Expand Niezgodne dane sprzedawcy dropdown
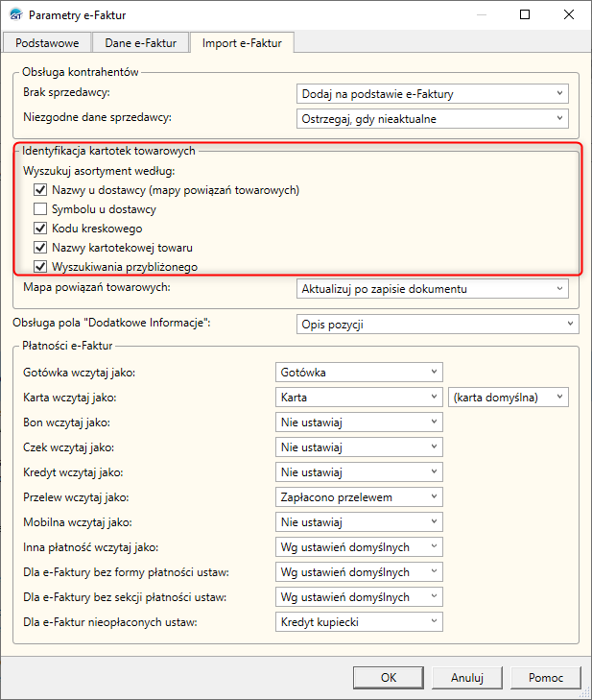Viewport: 592px width, 700px height. (433, 118)
